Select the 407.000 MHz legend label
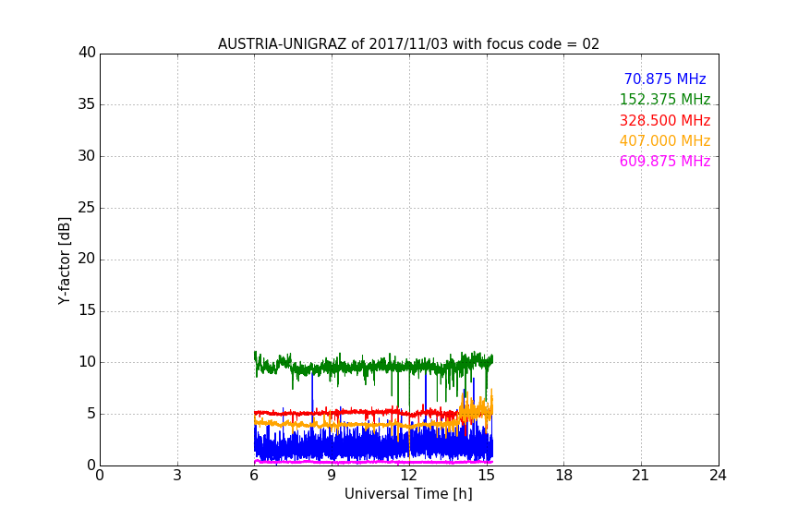The height and width of the screenshot is (532, 798). [665, 140]
